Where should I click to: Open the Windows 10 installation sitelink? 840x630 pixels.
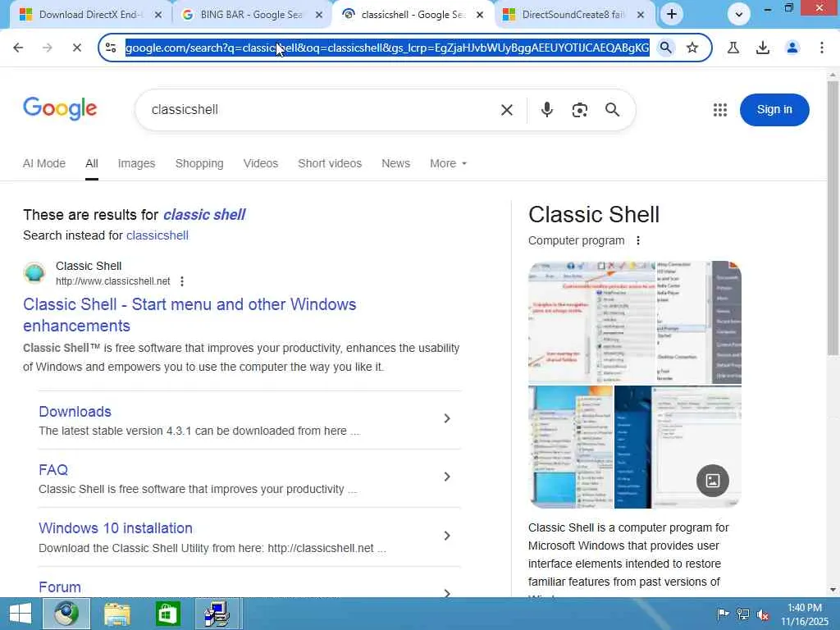[115, 528]
